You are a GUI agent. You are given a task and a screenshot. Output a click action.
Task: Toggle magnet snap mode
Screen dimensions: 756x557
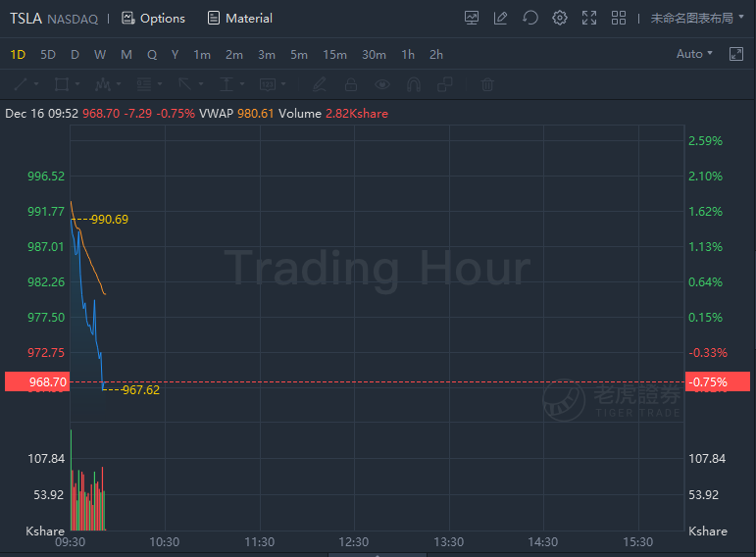click(414, 85)
